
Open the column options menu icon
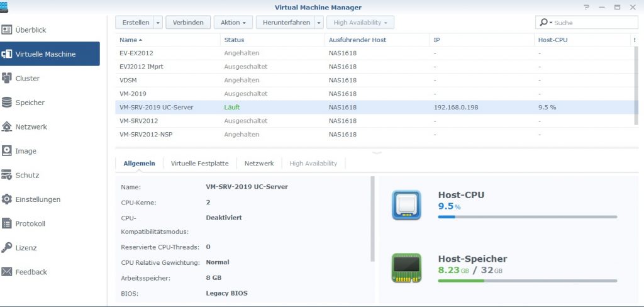635,40
